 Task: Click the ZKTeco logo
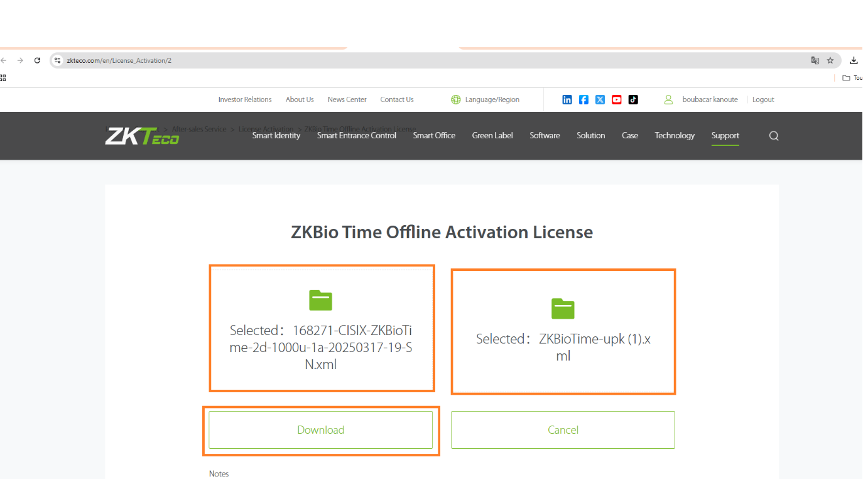coord(142,136)
